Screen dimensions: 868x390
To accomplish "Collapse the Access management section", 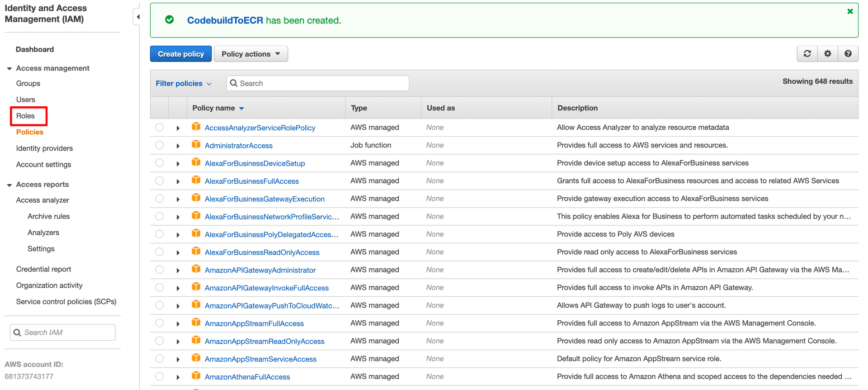I will click(9, 69).
